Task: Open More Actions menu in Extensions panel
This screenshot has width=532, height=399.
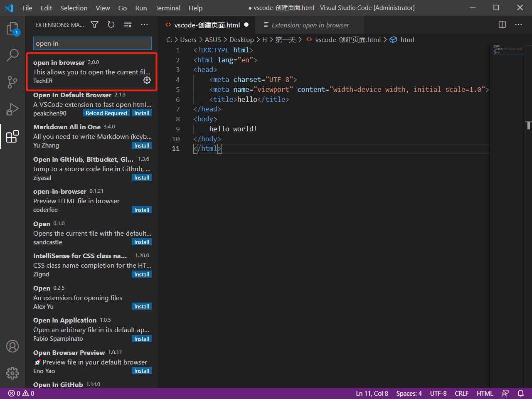Action: pyautogui.click(x=144, y=25)
